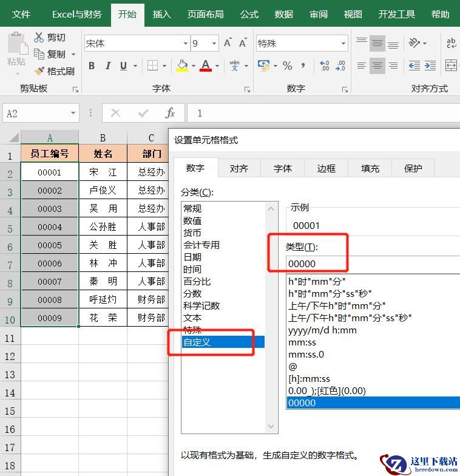The height and width of the screenshot is (476, 460).
Task: Click the Cut (剪切) scissors icon
Action: point(39,37)
